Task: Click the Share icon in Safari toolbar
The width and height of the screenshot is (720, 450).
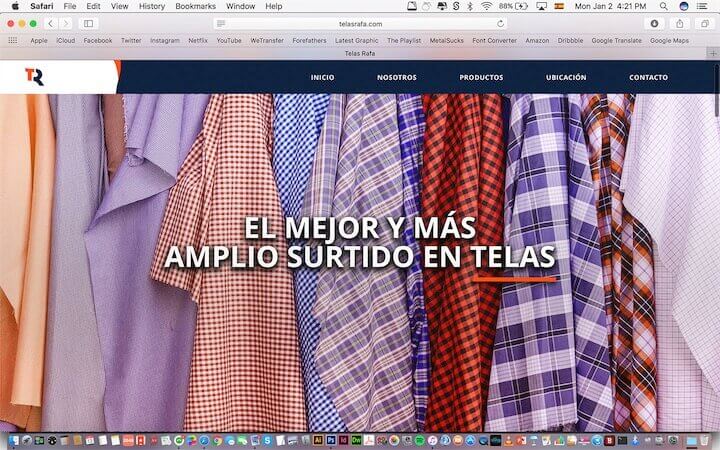Action: 680,23
